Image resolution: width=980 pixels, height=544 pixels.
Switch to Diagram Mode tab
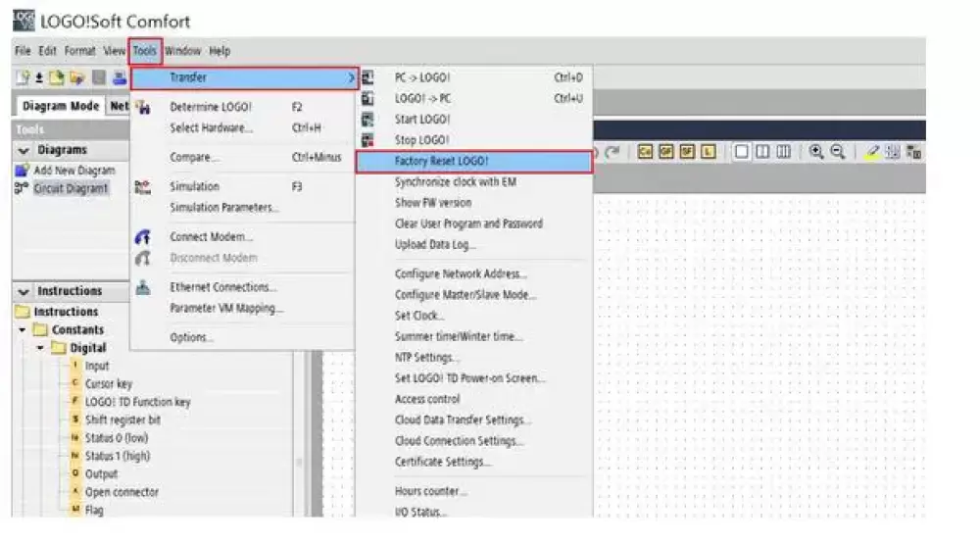click(x=61, y=106)
